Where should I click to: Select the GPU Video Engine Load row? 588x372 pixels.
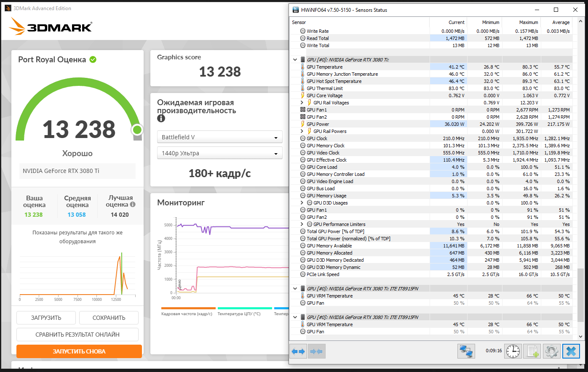[x=431, y=181]
